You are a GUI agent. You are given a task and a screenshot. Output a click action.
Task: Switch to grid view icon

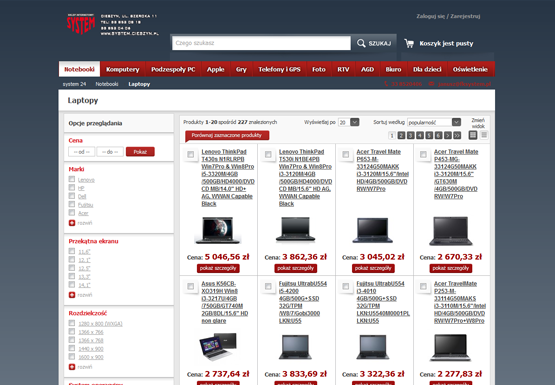[x=473, y=135]
